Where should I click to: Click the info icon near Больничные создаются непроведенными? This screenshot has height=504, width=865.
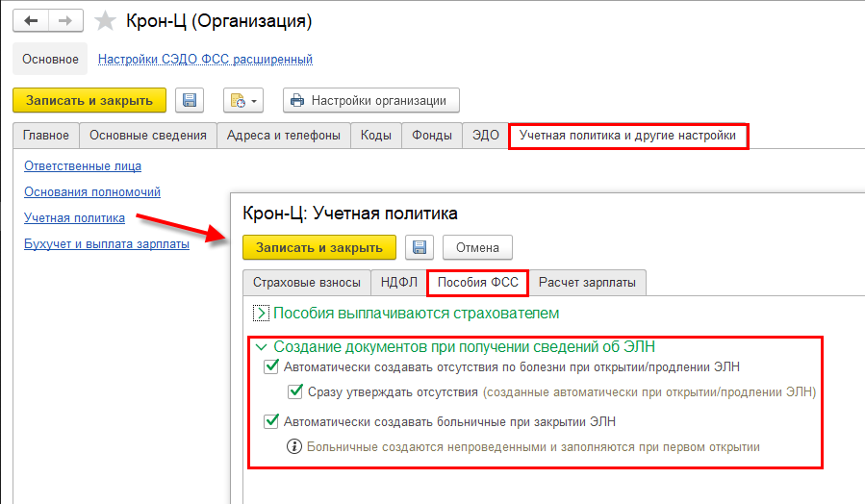pos(294,446)
